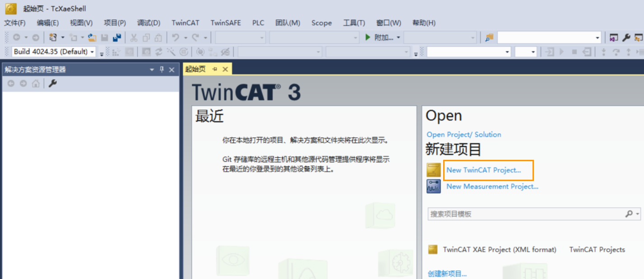Click the New Project toolbar icon
This screenshot has height=279, width=644.
(53, 37)
